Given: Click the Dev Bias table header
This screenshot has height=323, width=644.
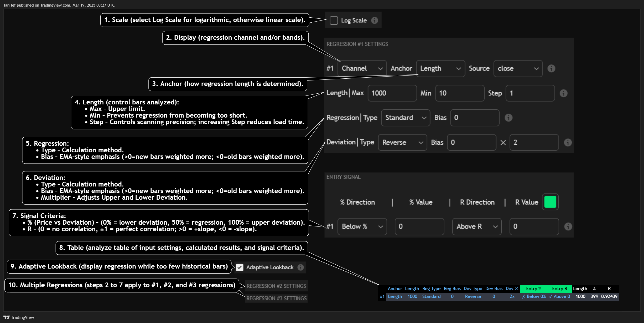Looking at the screenshot, I should coord(494,289).
